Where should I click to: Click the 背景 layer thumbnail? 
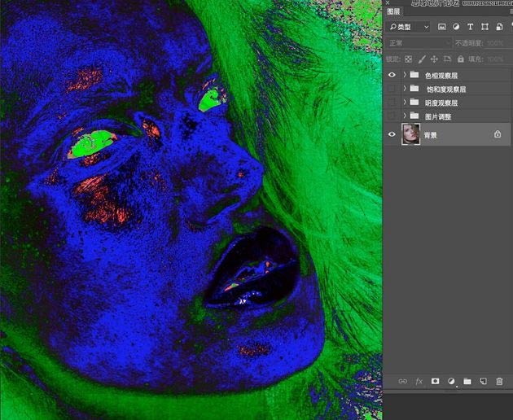pyautogui.click(x=411, y=134)
